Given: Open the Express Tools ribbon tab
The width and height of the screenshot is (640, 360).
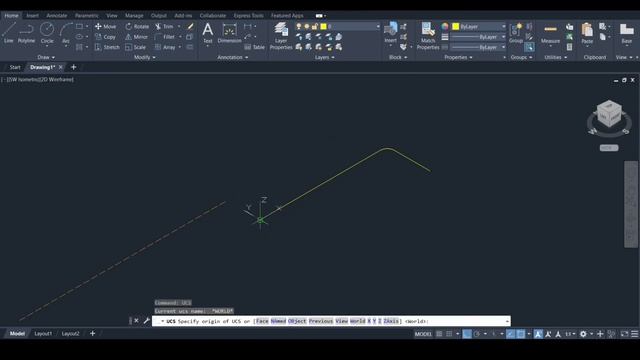Looking at the screenshot, I should [248, 16].
